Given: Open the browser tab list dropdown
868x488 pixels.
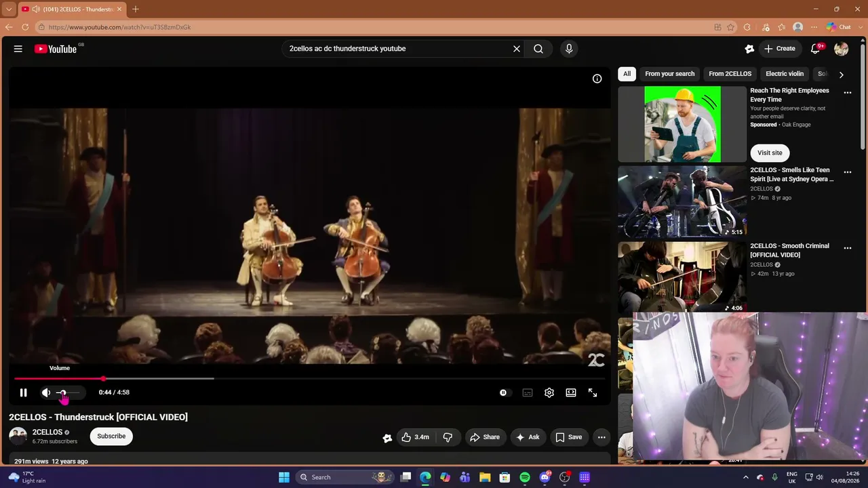Looking at the screenshot, I should pyautogui.click(x=9, y=9).
